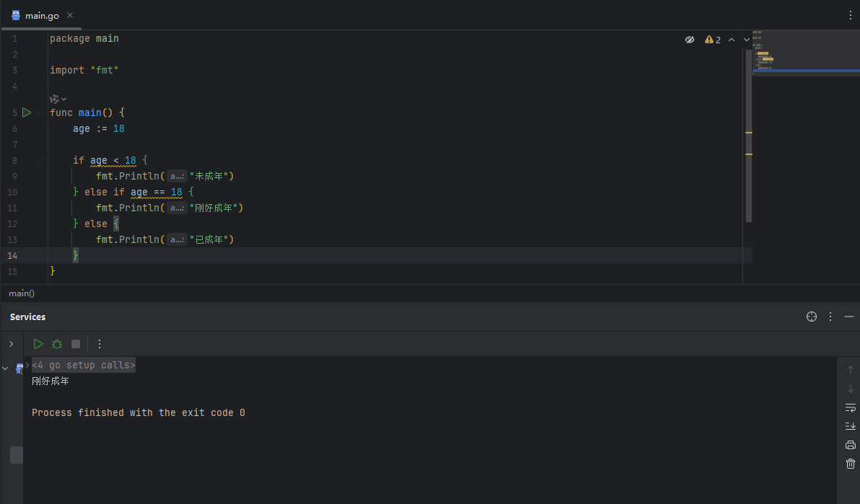Viewport: 860px width, 504px height.
Task: Collapse the func main fold region
Action: click(x=39, y=112)
